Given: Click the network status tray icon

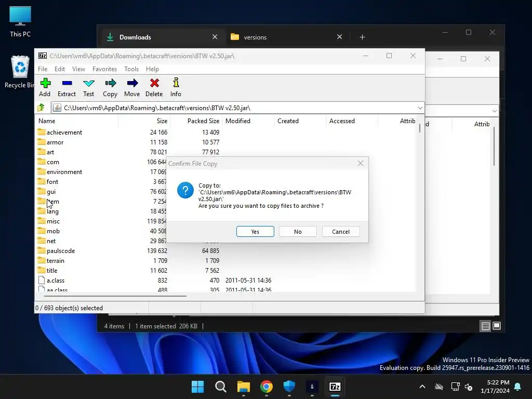Looking at the screenshot, I should click(x=455, y=387).
